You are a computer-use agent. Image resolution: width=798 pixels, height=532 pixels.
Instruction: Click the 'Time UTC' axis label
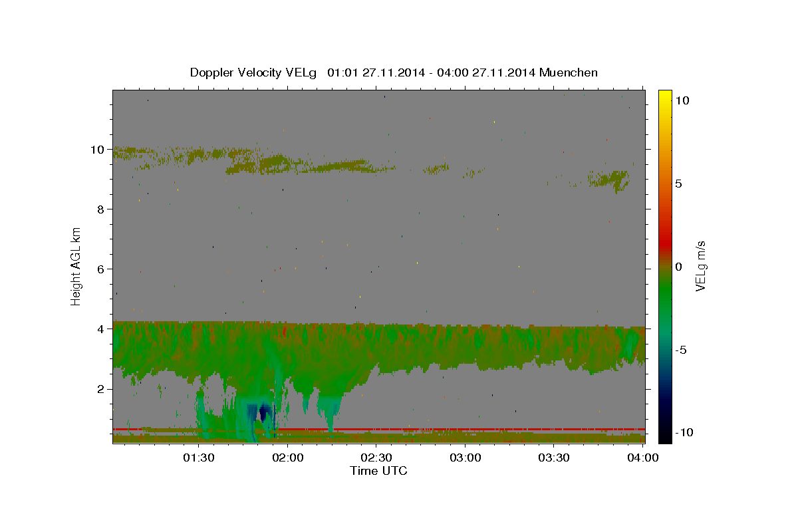[378, 471]
